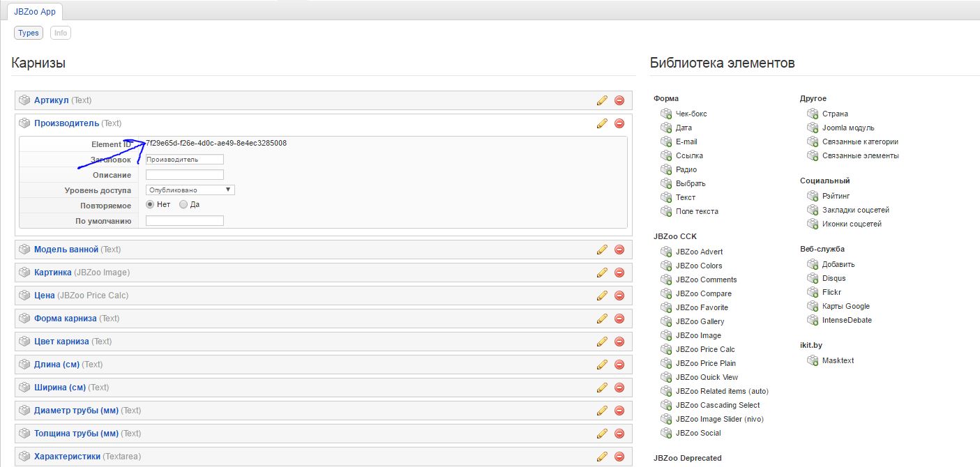Add the JBZoo Gallery element icon
This screenshot has width=980, height=467.
click(665, 321)
